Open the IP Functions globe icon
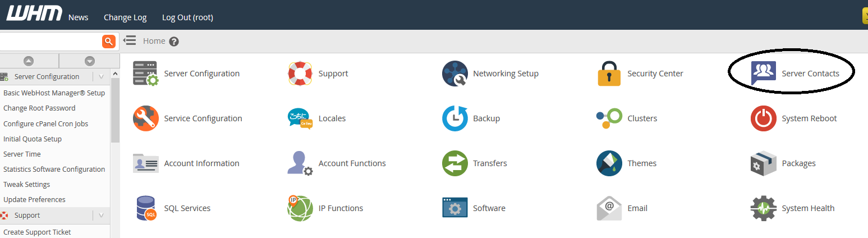 point(300,208)
